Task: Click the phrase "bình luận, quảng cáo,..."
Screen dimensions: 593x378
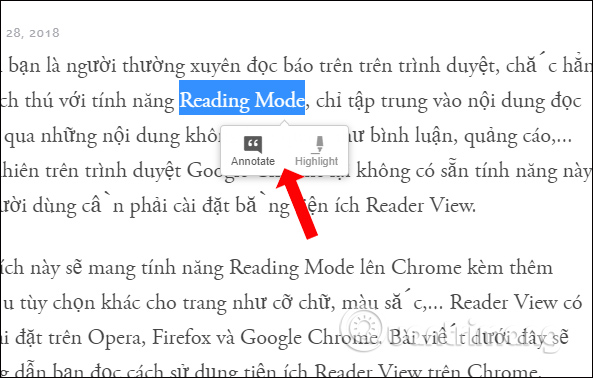Action: click(471, 136)
